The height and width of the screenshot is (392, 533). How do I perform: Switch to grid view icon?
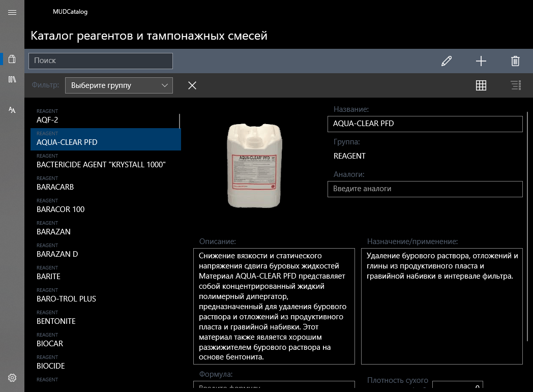(x=481, y=85)
